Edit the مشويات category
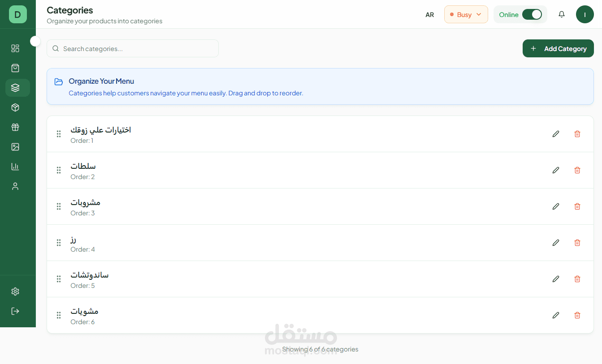 (x=556, y=315)
